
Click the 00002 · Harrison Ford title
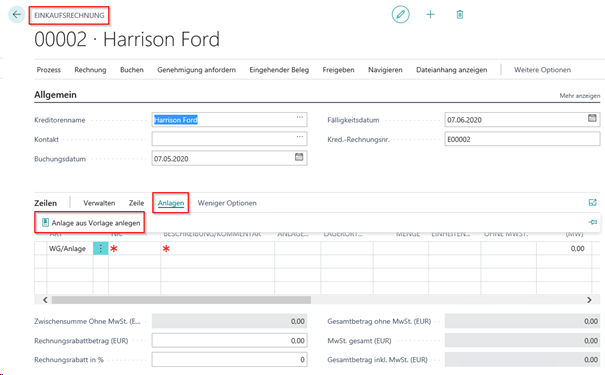coord(127,39)
